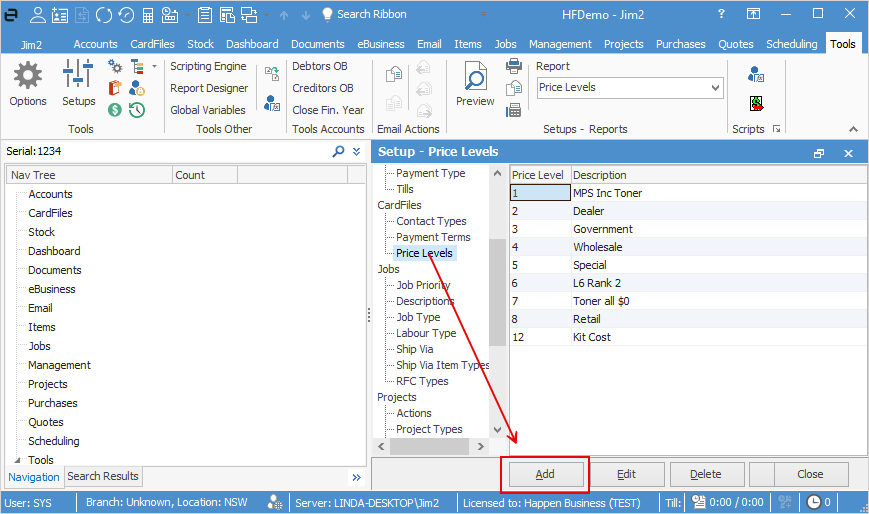Image resolution: width=869 pixels, height=514 pixels.
Task: Open the dropdown arrow after switch windows icon
Action: coord(267,16)
